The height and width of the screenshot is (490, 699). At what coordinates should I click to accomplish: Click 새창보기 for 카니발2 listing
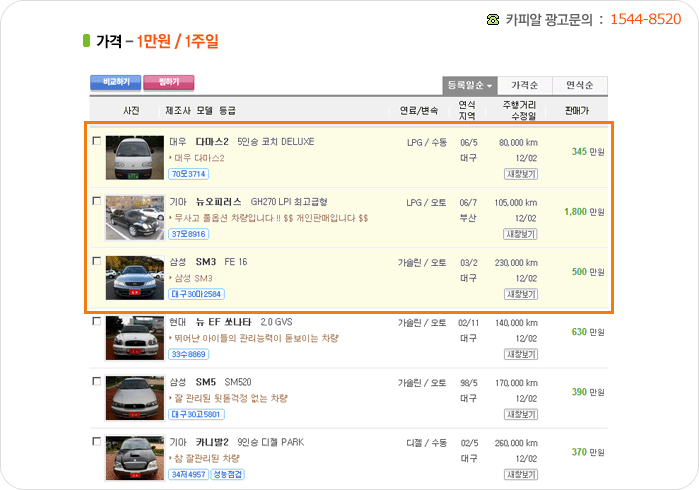click(520, 474)
